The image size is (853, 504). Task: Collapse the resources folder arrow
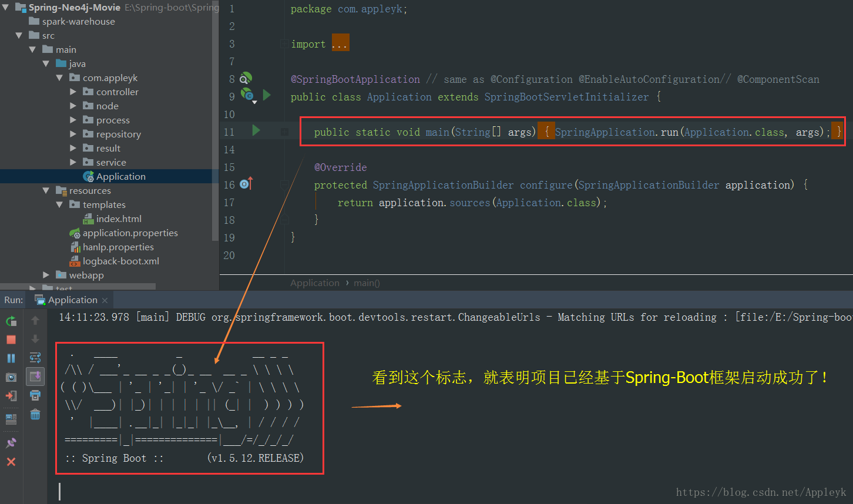point(46,191)
